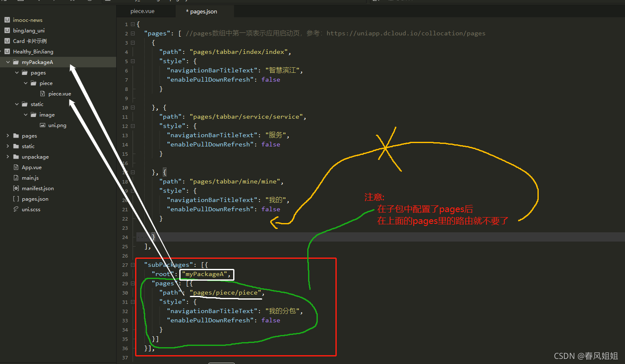This screenshot has width=625, height=364.
Task: Click the vue file icon beside piece.vue
Action: pos(43,93)
